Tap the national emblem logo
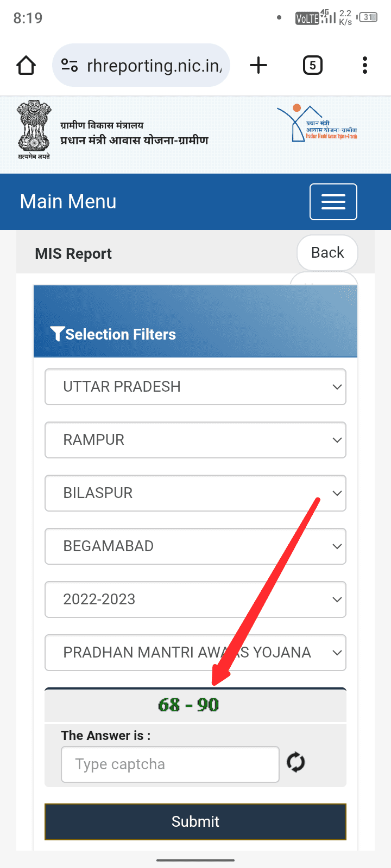391x868 pixels. [34, 129]
